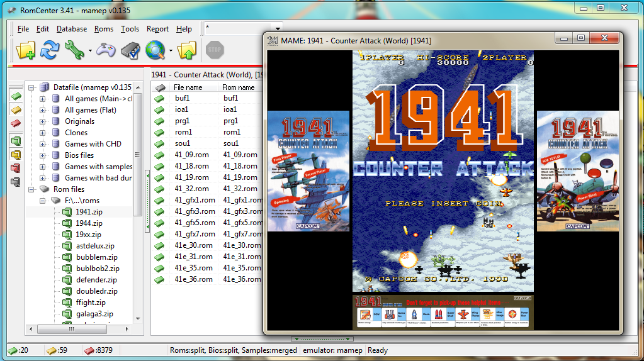Expand the Games with CHD node
Image resolution: width=644 pixels, height=361 pixels.
click(43, 144)
